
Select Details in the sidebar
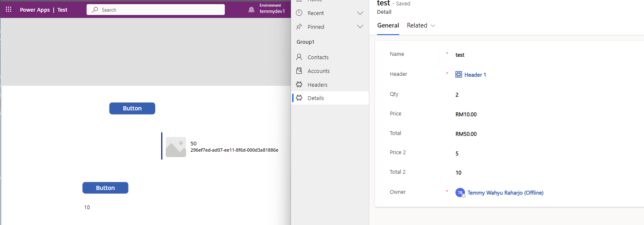coord(330,98)
